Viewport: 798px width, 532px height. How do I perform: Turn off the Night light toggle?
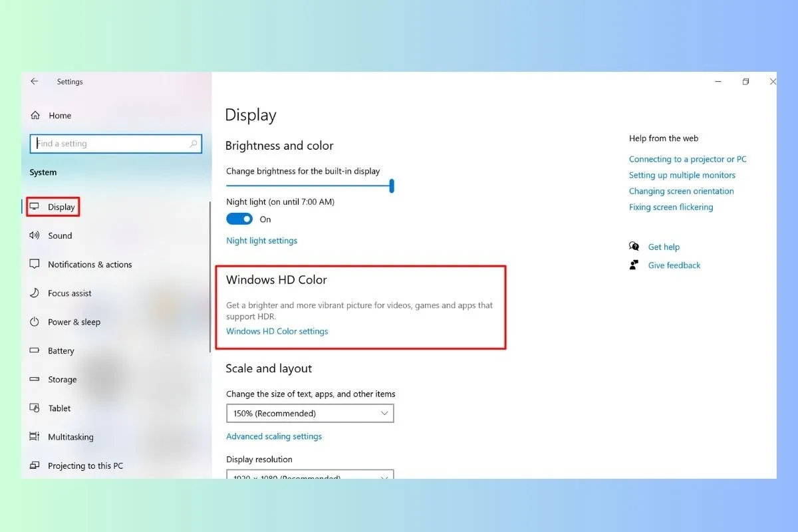(239, 219)
